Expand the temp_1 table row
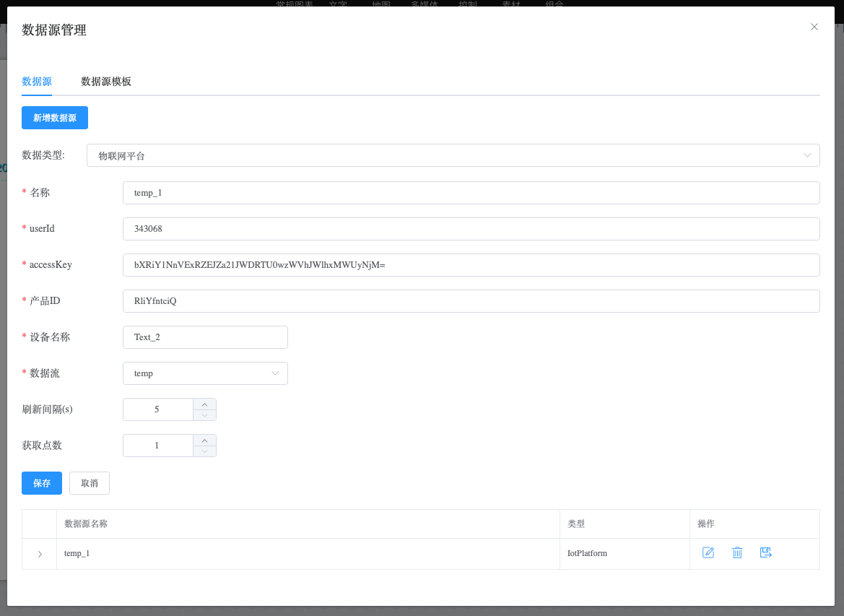 pyautogui.click(x=40, y=554)
